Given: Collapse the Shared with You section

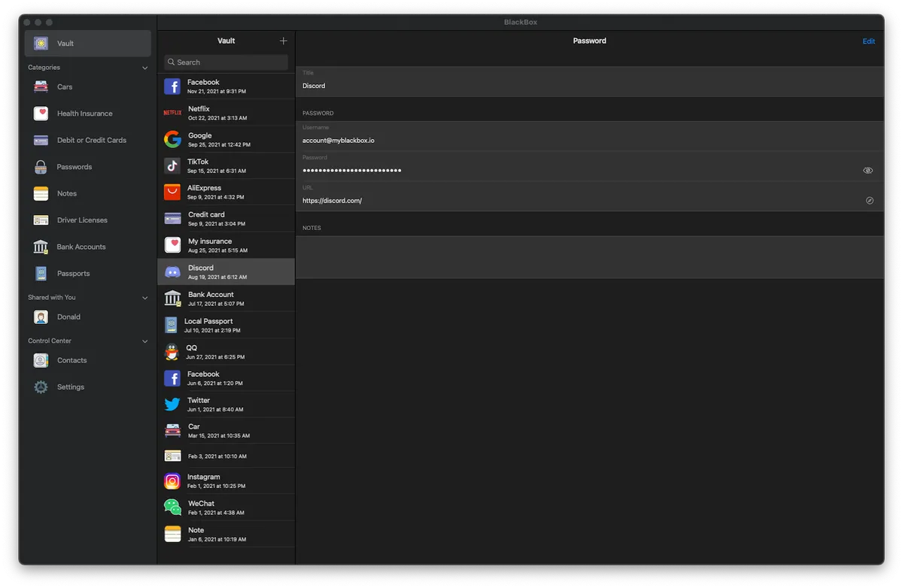Looking at the screenshot, I should click(x=144, y=297).
